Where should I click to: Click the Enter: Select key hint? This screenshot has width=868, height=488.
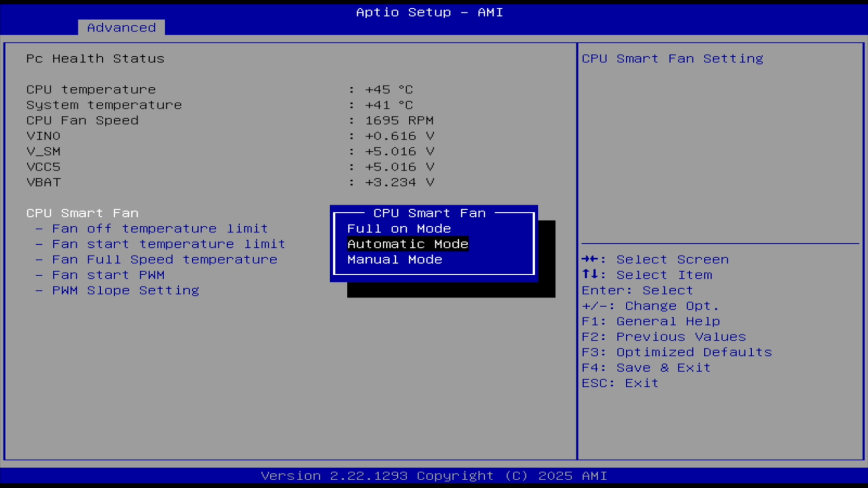tap(638, 290)
